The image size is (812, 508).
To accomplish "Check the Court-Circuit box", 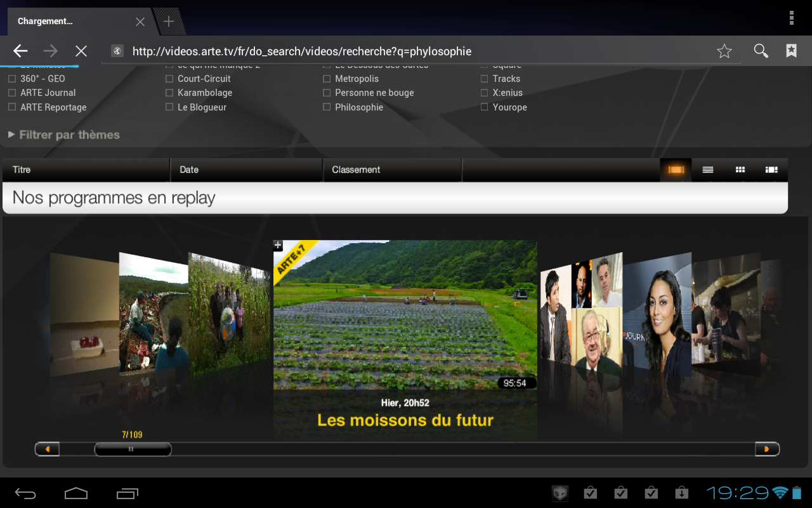I will tap(169, 79).
